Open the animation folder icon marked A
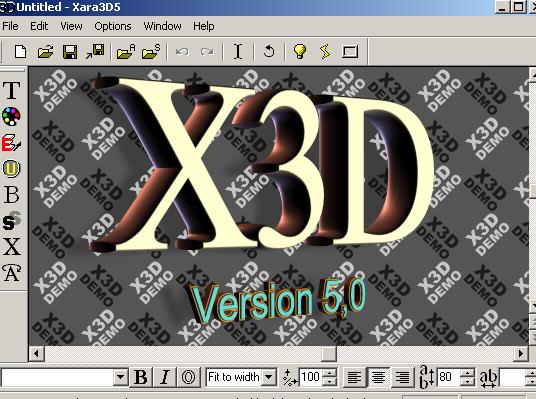The image size is (536, 399). pyautogui.click(x=126, y=52)
